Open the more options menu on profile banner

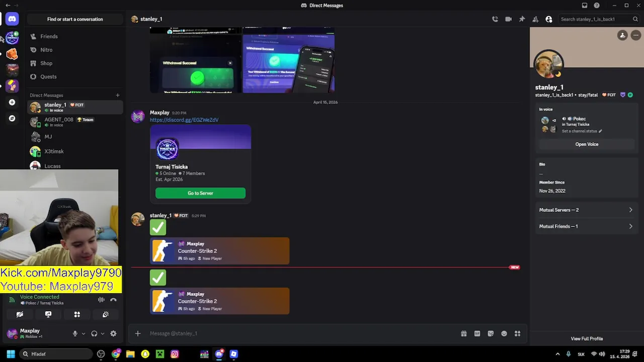(x=636, y=35)
